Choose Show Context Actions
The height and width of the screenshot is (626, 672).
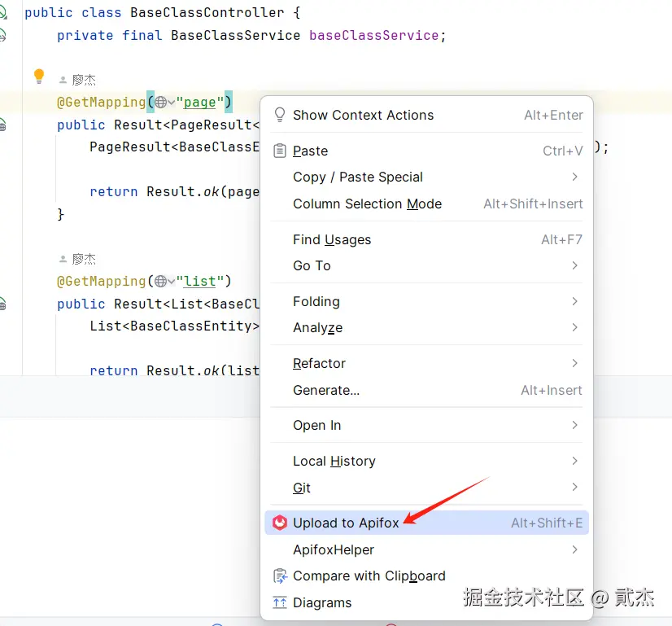point(426,115)
